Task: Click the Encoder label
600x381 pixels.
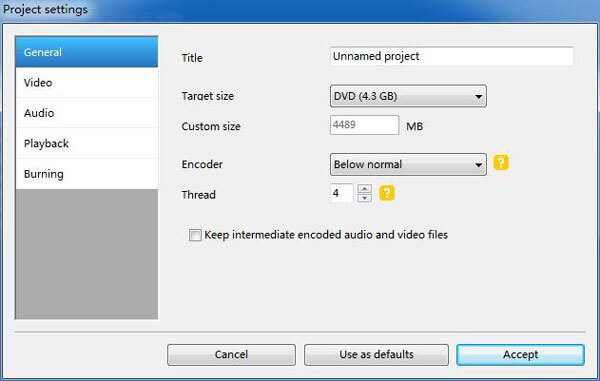Action: pos(202,164)
